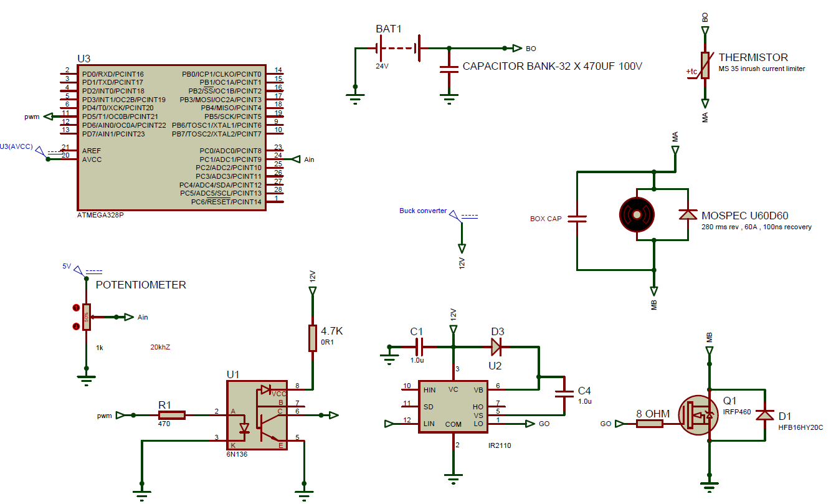Click the PC6/RESET/PCINT14 pin label
Image resolution: width=831 pixels, height=504 pixels.
pyautogui.click(x=227, y=202)
